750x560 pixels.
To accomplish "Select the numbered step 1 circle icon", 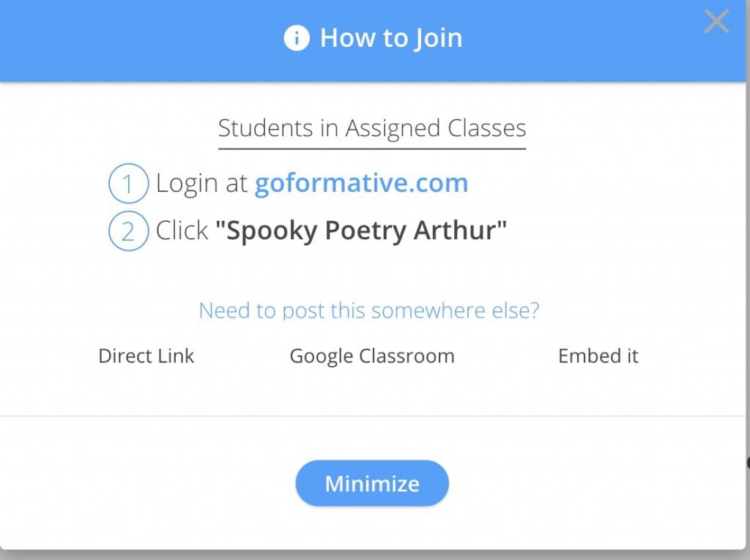I will pos(128,184).
